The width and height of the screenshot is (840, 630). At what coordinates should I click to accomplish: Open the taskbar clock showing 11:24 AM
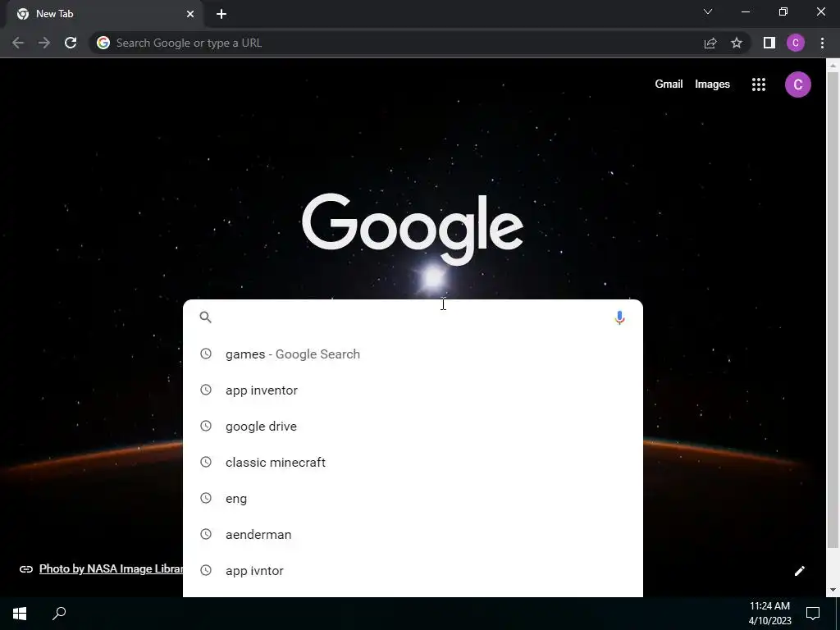pos(769,614)
